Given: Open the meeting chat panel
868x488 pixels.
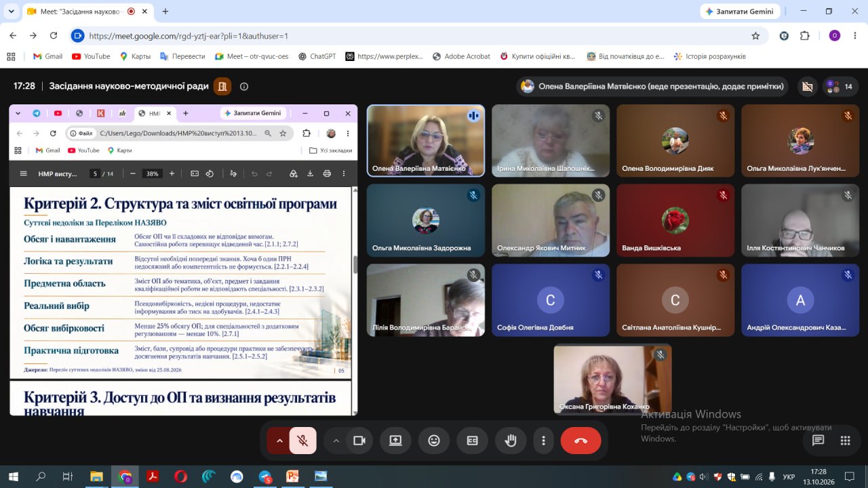Looking at the screenshot, I should pyautogui.click(x=818, y=441).
